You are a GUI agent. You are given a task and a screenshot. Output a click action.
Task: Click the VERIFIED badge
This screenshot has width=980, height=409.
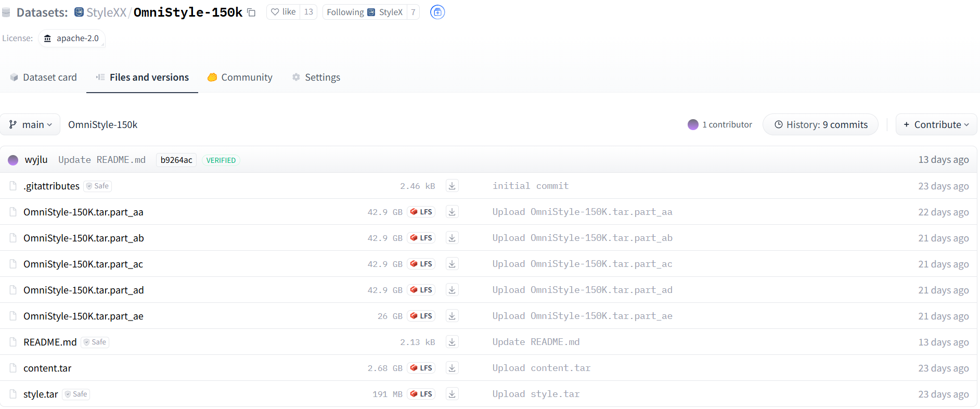(x=221, y=160)
